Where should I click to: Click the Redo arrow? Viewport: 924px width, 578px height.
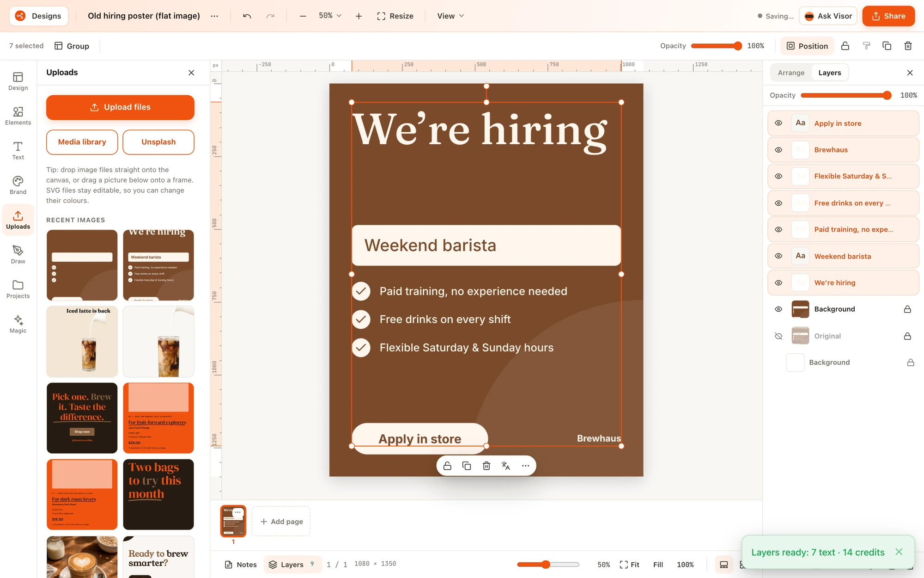[270, 16]
